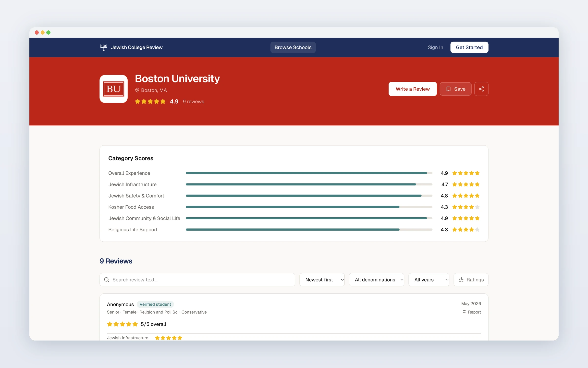The image size is (588, 368).
Task: Click the bookmark icon in Save
Action: 448,89
